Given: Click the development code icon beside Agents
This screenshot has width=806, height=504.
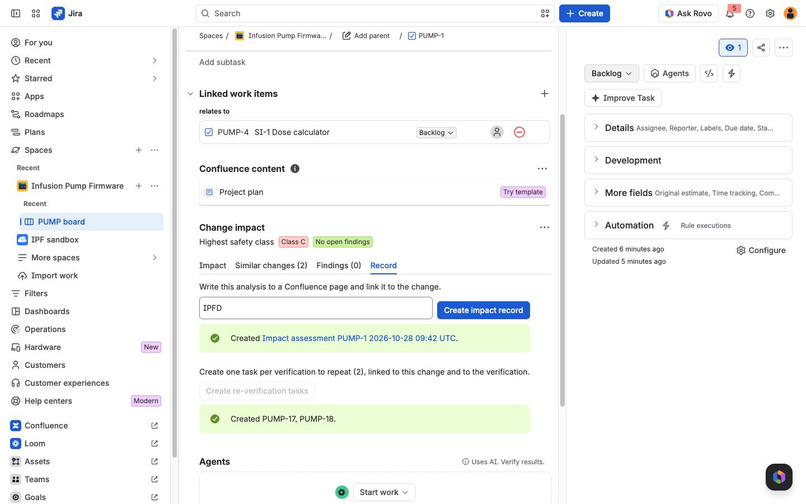Looking at the screenshot, I should 709,74.
